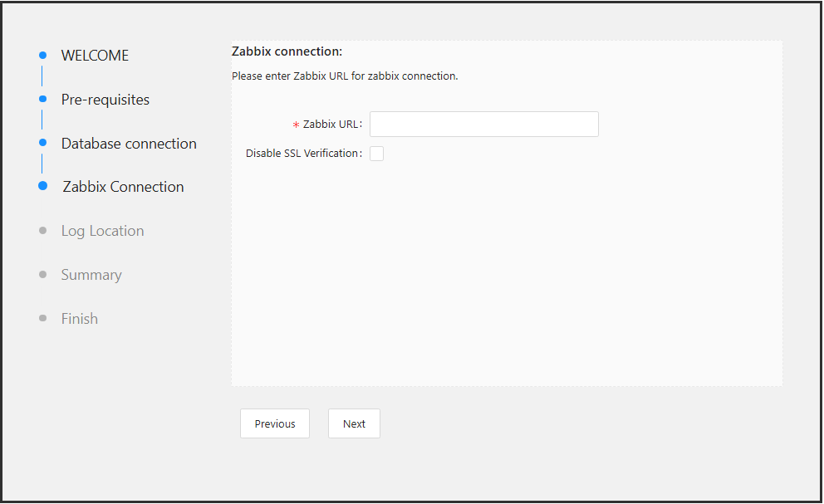Check the box next to Disable SSL Verification
The image size is (824, 504).
[376, 153]
